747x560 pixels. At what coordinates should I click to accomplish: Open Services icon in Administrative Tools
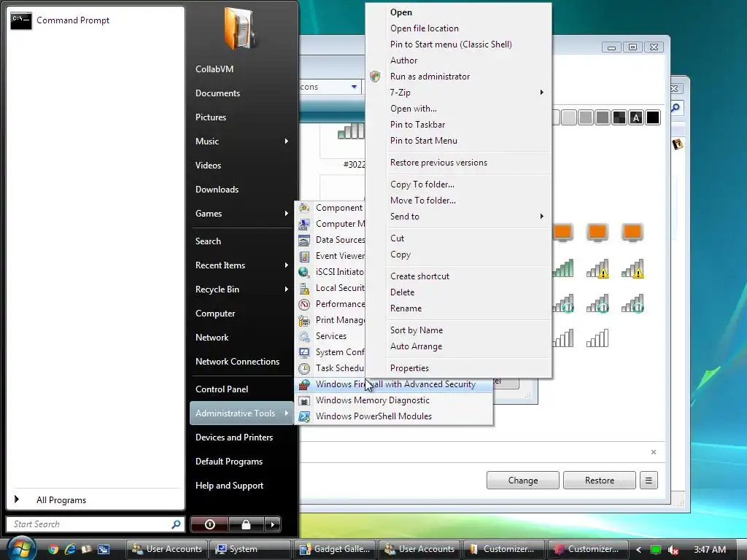click(x=304, y=336)
